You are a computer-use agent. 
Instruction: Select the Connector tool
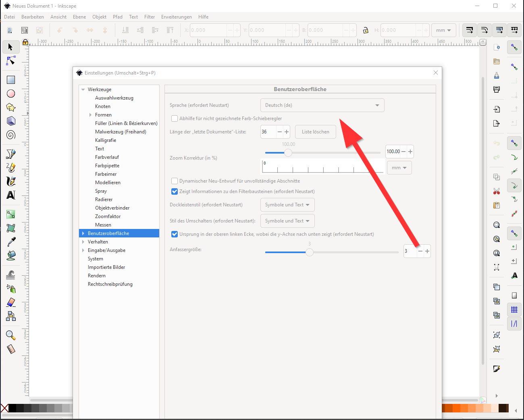[x=10, y=316]
